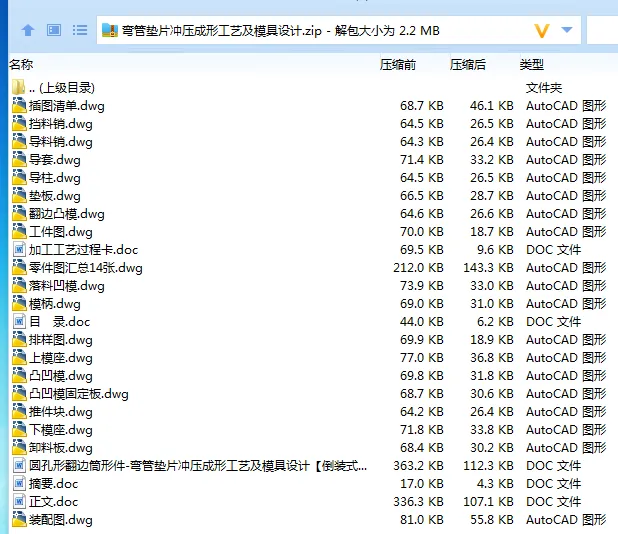
Task: Click file name 插图清单.dwg
Action: coord(67,106)
